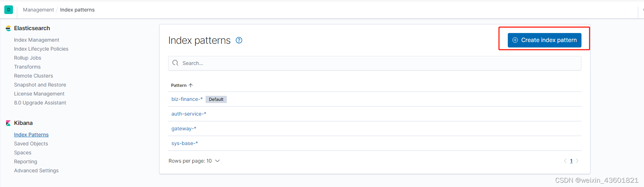Viewport: 644px width, 187px height.
Task: Focus the index pattern search field
Action: point(375,63)
